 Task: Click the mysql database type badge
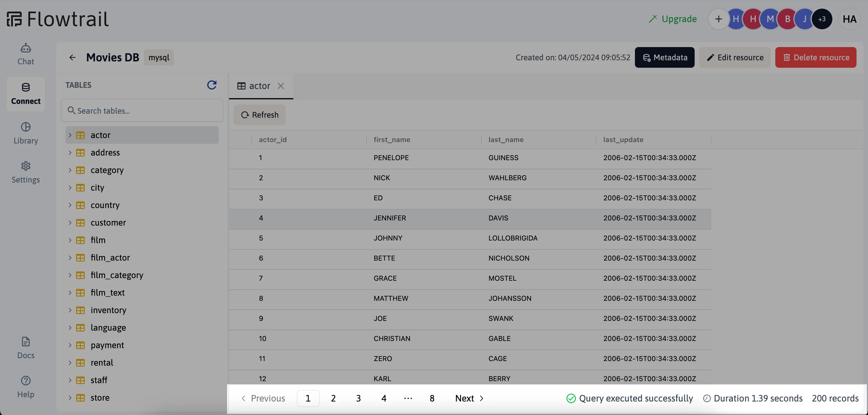click(x=159, y=58)
